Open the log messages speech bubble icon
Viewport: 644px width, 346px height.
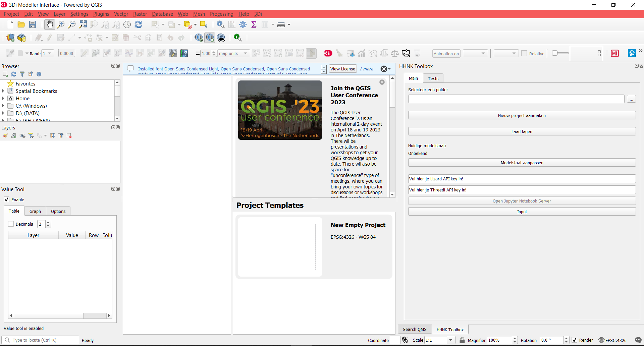point(638,340)
